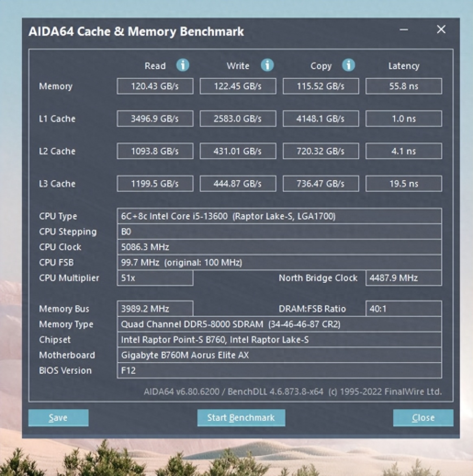Select L3 Cache Latency 19.5 ns

404,184
